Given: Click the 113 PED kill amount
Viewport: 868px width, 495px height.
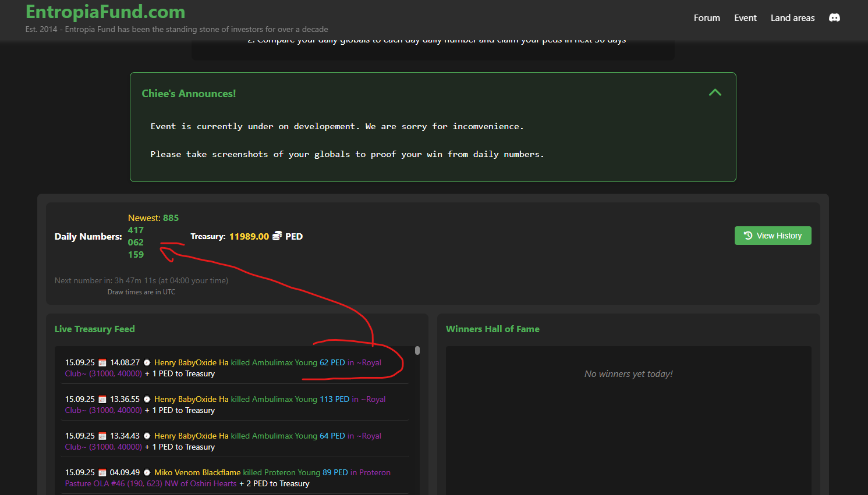Looking at the screenshot, I should (x=334, y=400).
